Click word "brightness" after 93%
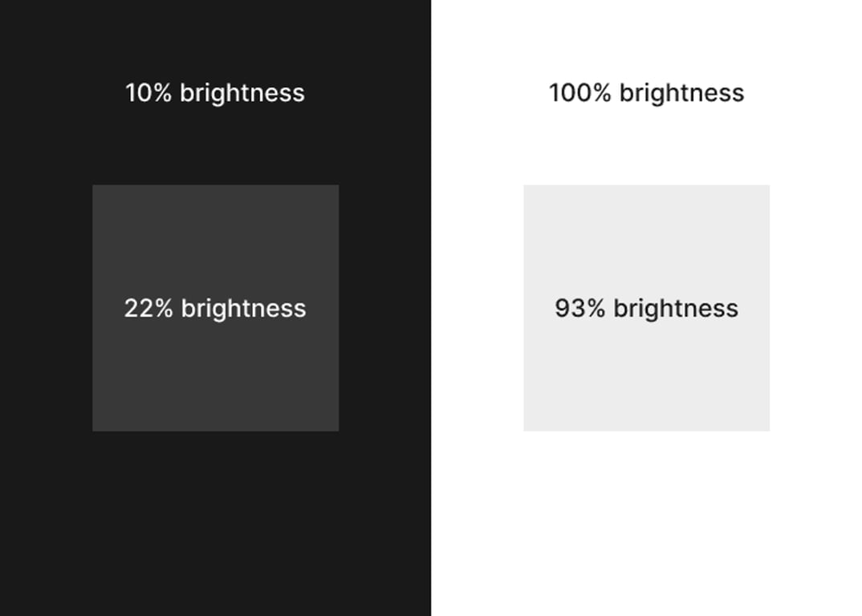Viewport: 862px width, 616px height. tap(675, 309)
